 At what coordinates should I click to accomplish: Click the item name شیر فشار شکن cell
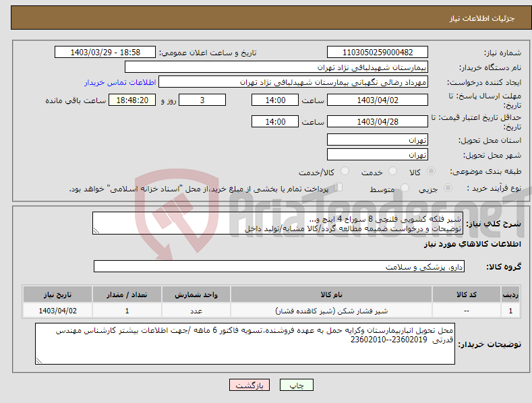click(x=331, y=311)
